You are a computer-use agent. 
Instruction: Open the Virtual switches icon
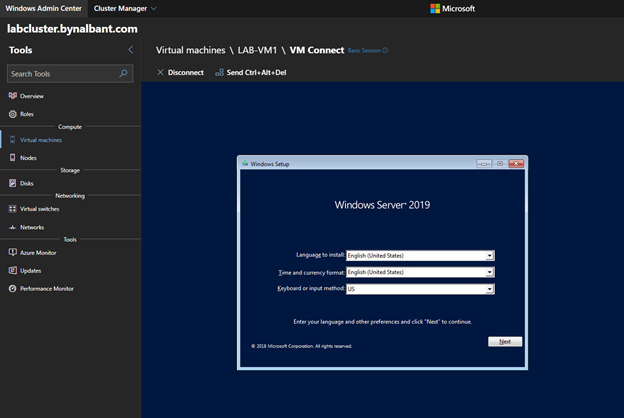coord(13,209)
